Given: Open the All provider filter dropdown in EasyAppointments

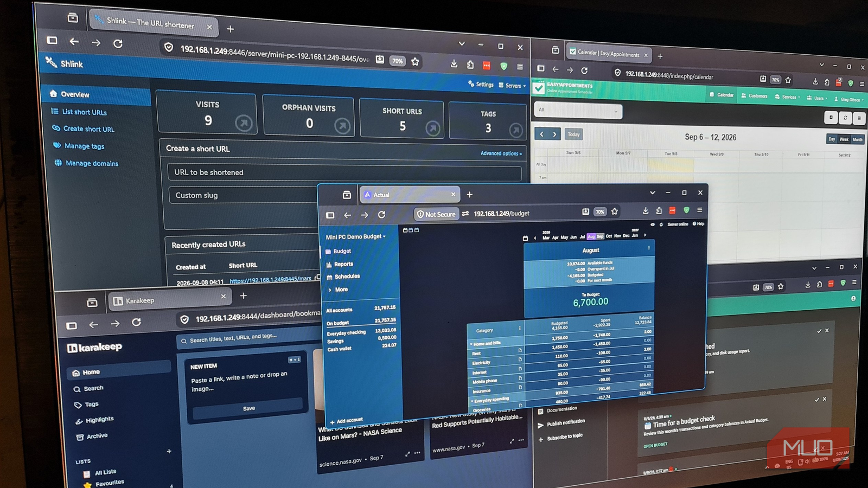Looking at the screenshot, I should pos(577,111).
